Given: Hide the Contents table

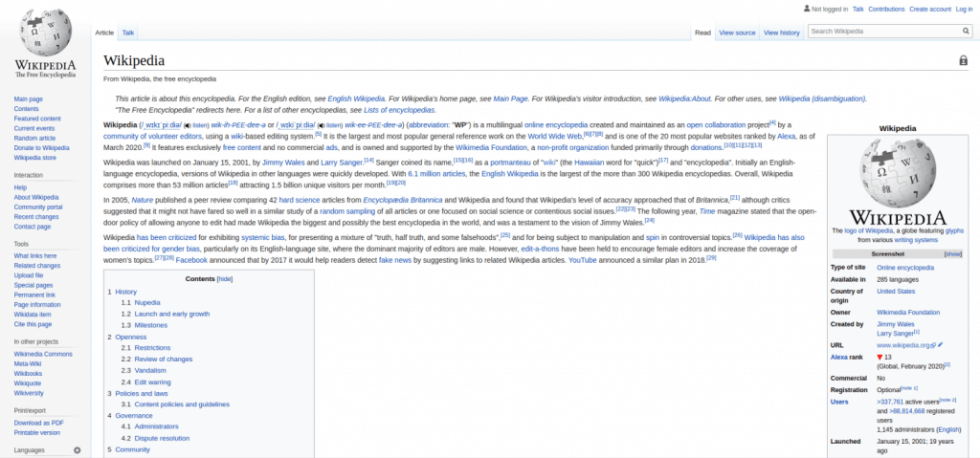Looking at the screenshot, I should pyautogui.click(x=224, y=278).
